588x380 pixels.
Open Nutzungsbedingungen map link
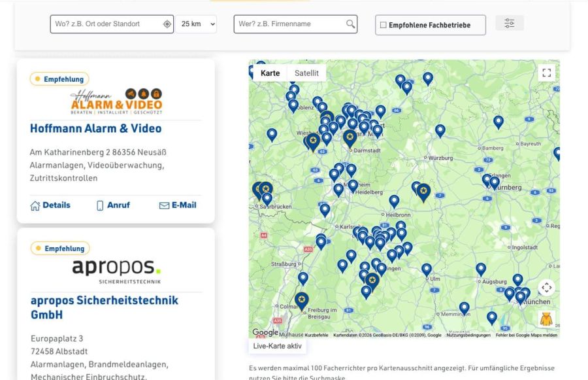tap(468, 335)
